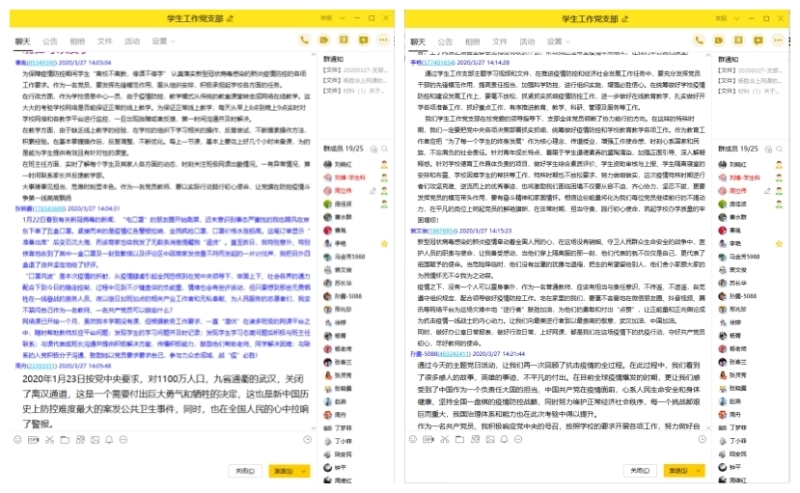The height and width of the screenshot is (493, 800).
Task: Click 发送(S) button in right window
Action: 679,471
